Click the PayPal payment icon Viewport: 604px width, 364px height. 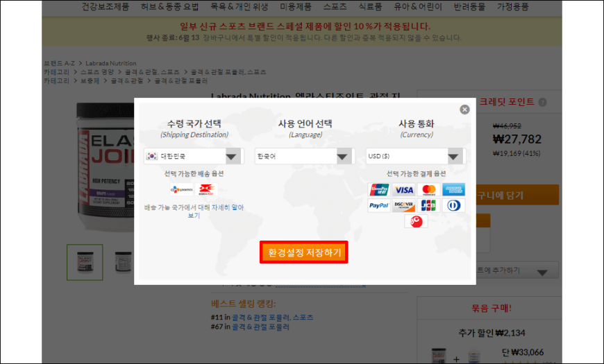pyautogui.click(x=379, y=205)
